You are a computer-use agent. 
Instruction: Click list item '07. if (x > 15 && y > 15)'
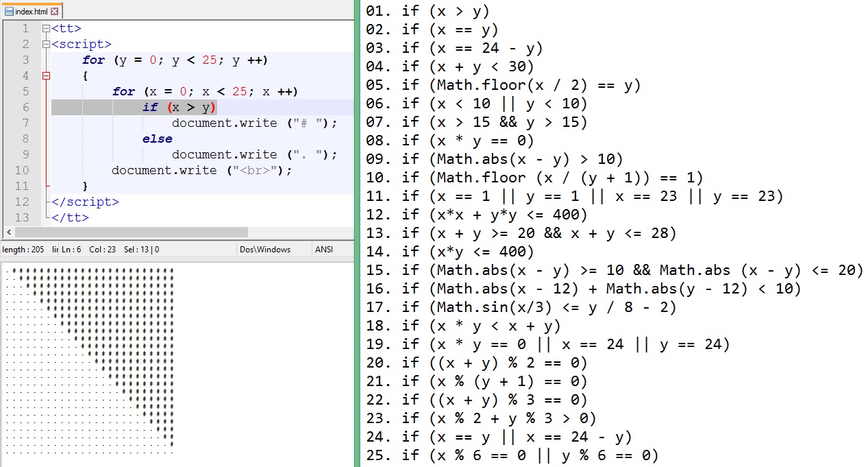click(477, 122)
